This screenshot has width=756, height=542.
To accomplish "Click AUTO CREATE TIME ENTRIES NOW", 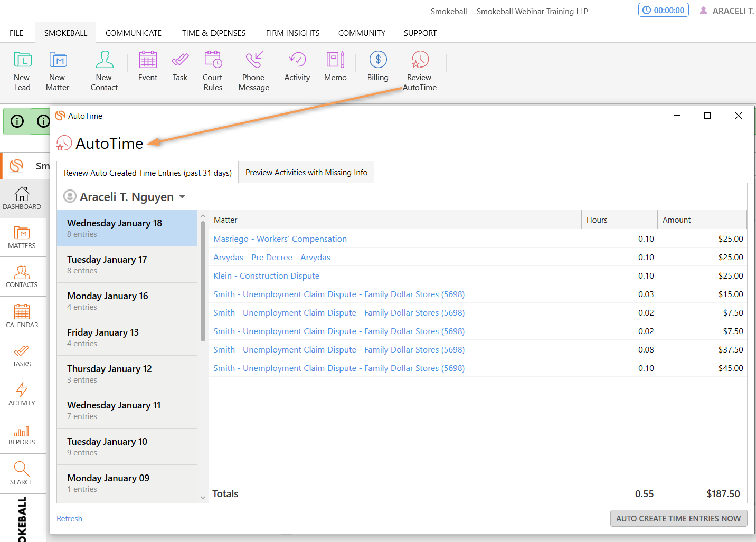I will coord(678,518).
